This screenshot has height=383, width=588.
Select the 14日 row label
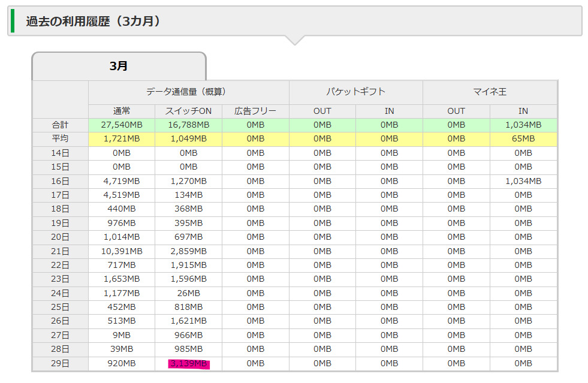60,153
